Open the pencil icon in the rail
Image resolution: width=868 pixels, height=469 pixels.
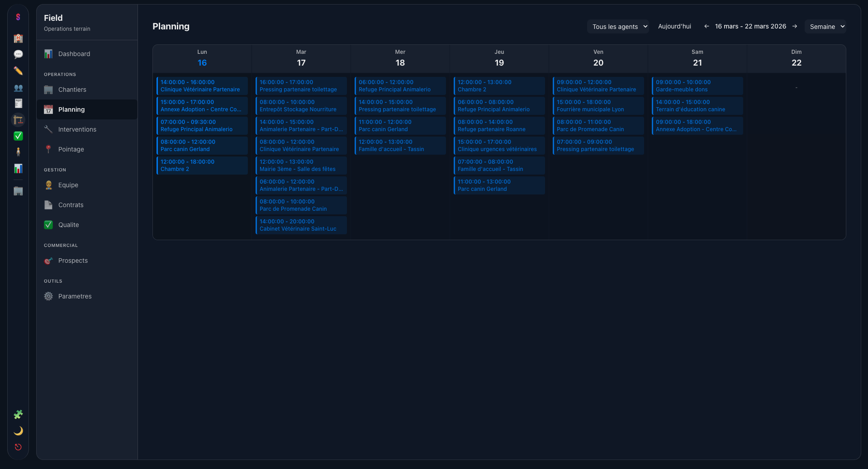click(x=18, y=71)
